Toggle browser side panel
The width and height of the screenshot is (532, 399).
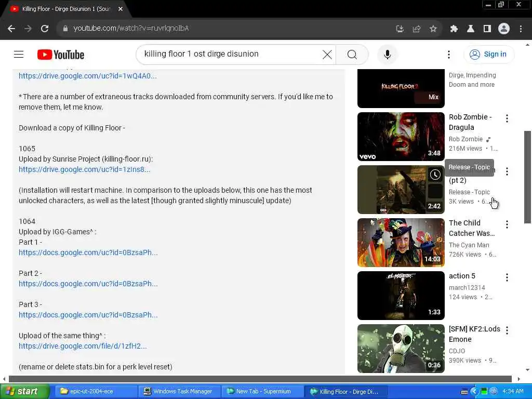click(487, 29)
